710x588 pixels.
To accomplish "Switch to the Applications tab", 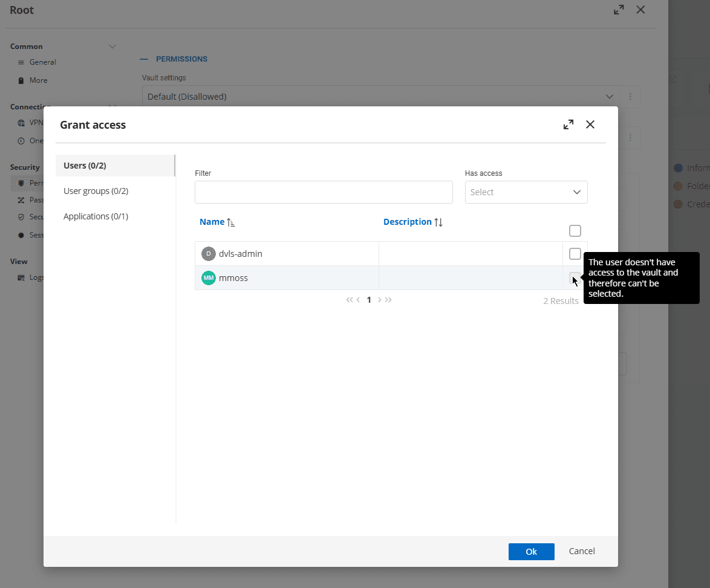I will tap(96, 216).
